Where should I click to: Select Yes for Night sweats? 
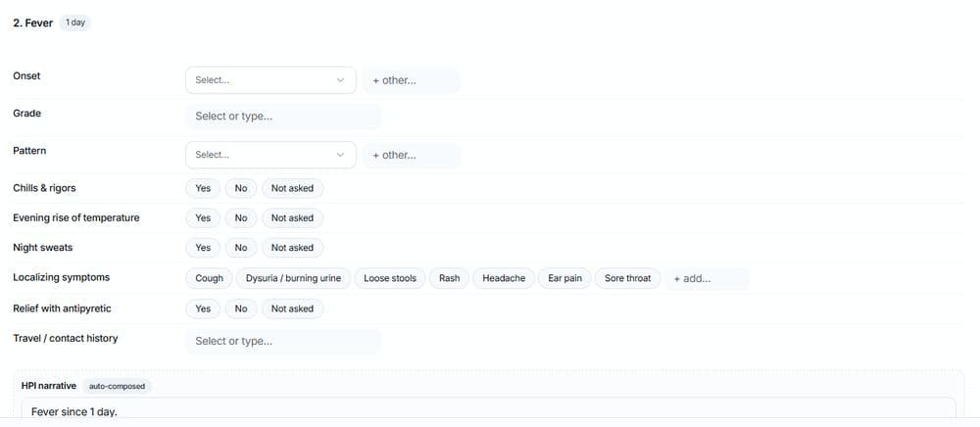pyautogui.click(x=203, y=248)
